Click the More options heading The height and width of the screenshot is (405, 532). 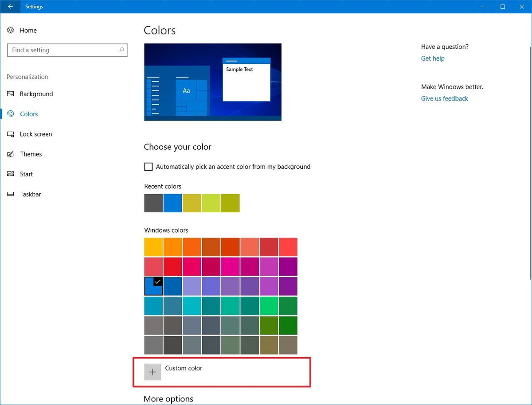[168, 399]
